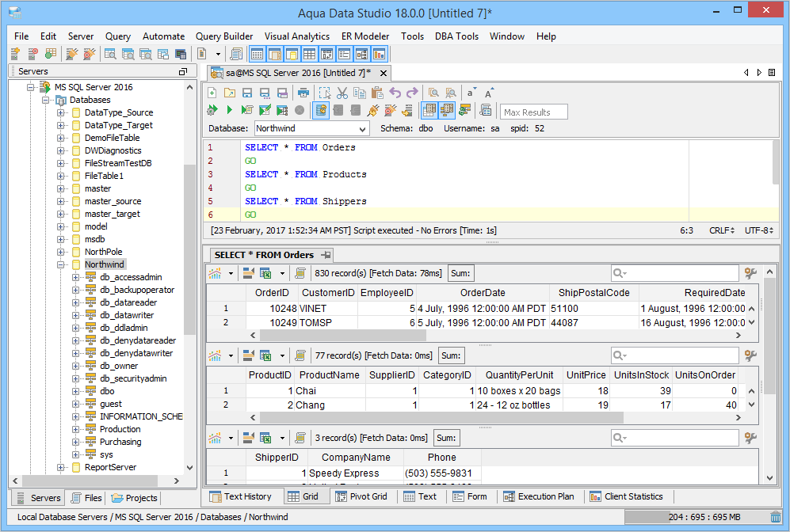Click the Paste clipboard icon

pyautogui.click(x=377, y=93)
